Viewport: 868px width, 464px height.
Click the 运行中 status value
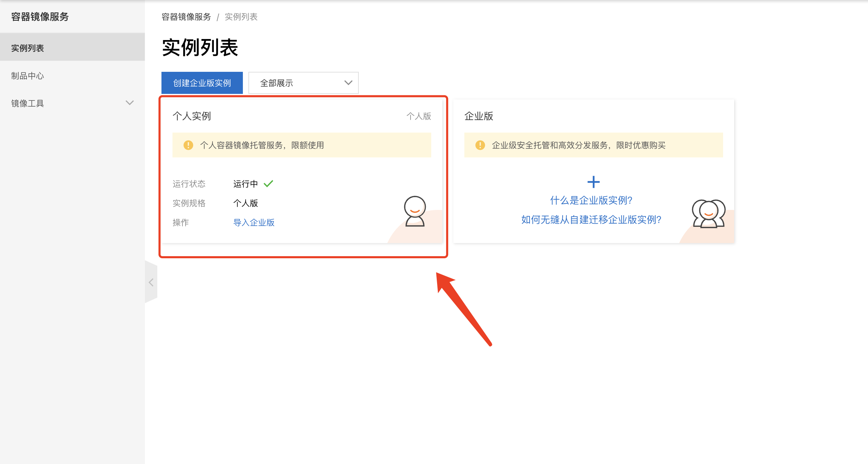(246, 184)
